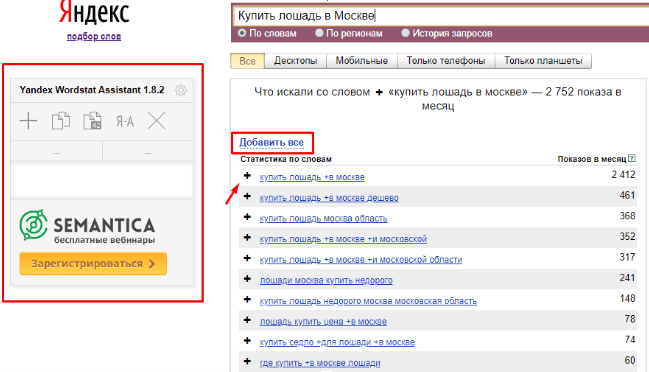The height and width of the screenshot is (372, 649).
Task: Click the "Добавить все" link
Action: pyautogui.click(x=272, y=143)
